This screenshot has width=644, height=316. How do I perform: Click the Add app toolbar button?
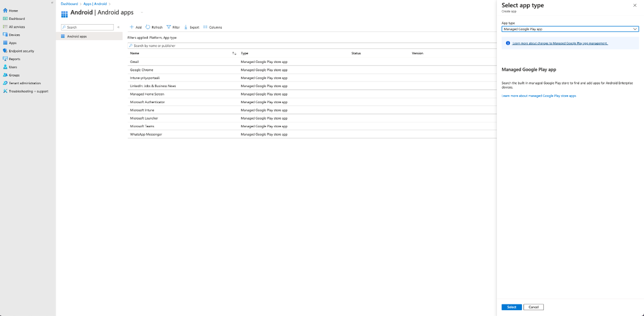136,27
